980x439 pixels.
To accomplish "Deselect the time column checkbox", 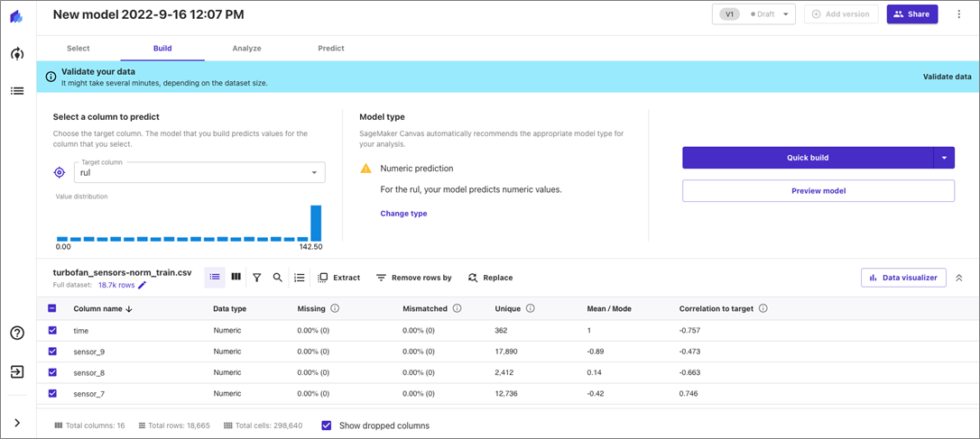I will pyautogui.click(x=52, y=331).
